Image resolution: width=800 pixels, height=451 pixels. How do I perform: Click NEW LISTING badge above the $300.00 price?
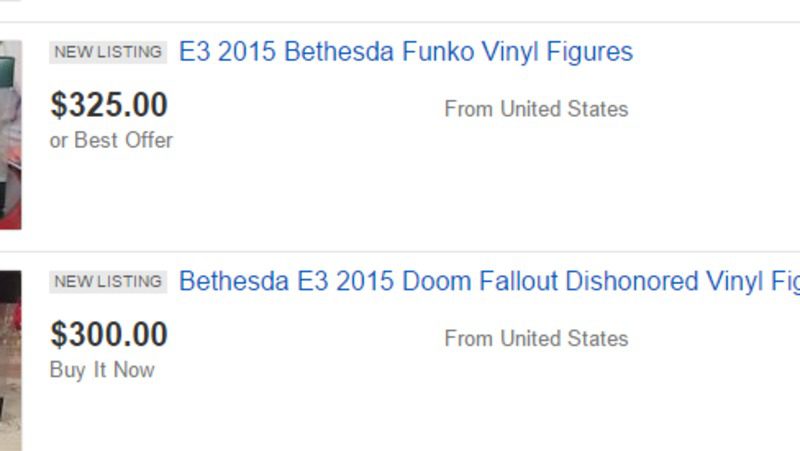click(x=108, y=281)
